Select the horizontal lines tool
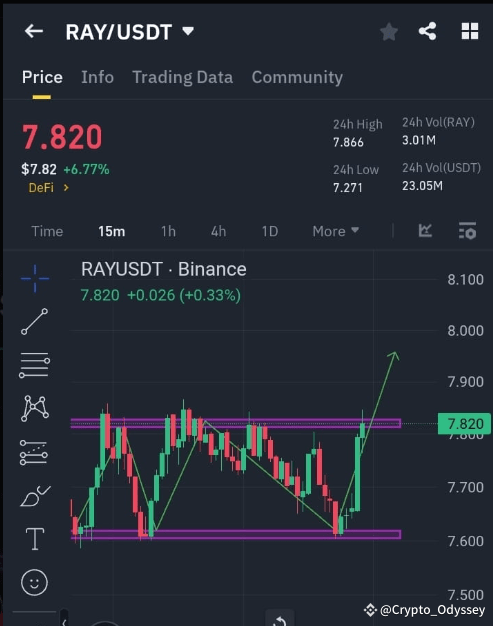 (34, 365)
